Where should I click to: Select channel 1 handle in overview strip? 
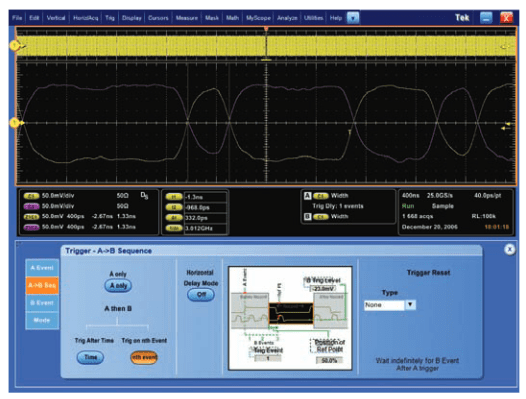click(14, 45)
